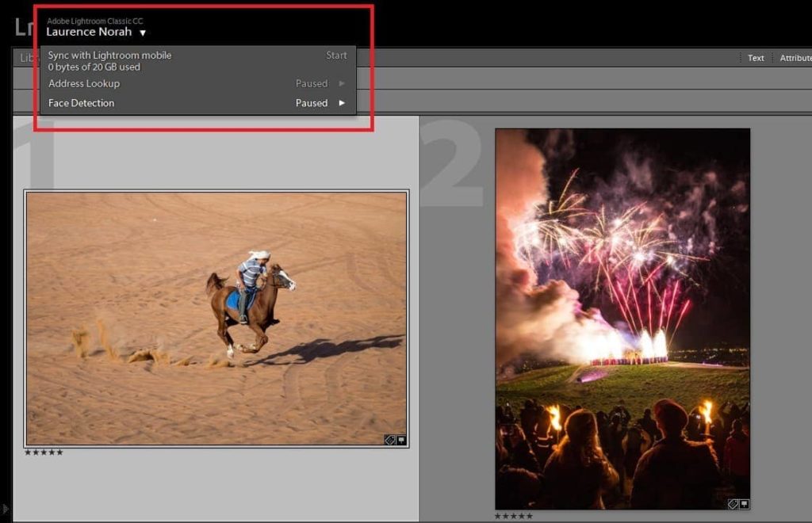Click the play arrow beside Face Detection
This screenshot has width=812, height=523.
pos(342,102)
